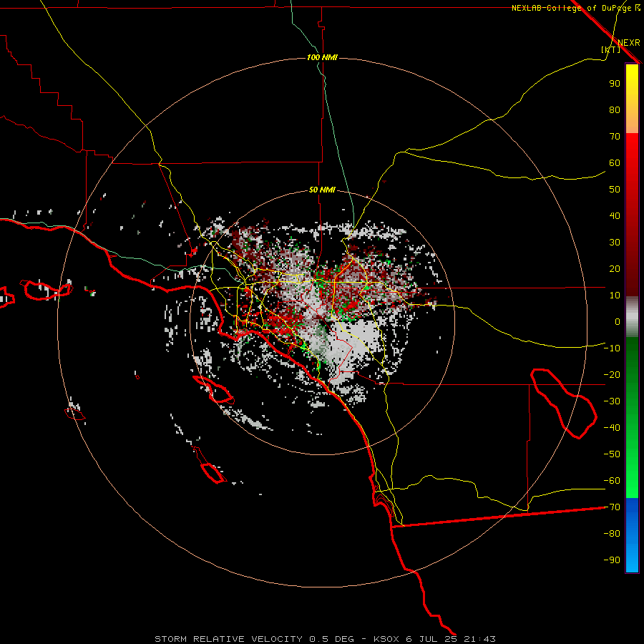The width and height of the screenshot is (644, 644).
Task: Click the -80 value on velocity scale
Action: point(612,534)
